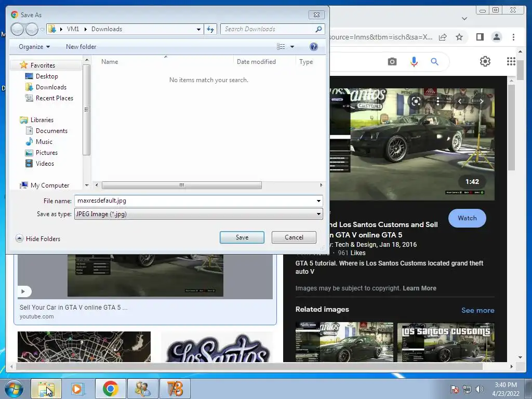Sort by the Name column header
This screenshot has height=399, width=532.
110,62
